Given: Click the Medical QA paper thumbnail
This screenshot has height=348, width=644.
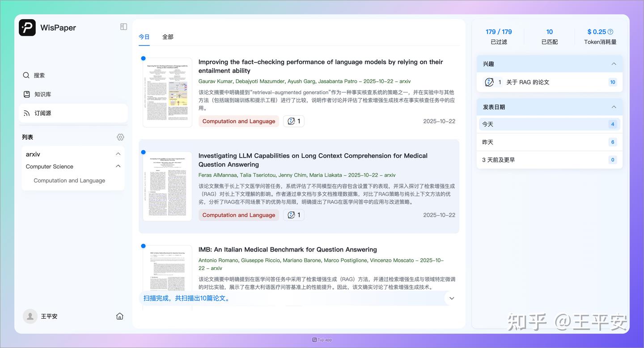Looking at the screenshot, I should point(167,186).
